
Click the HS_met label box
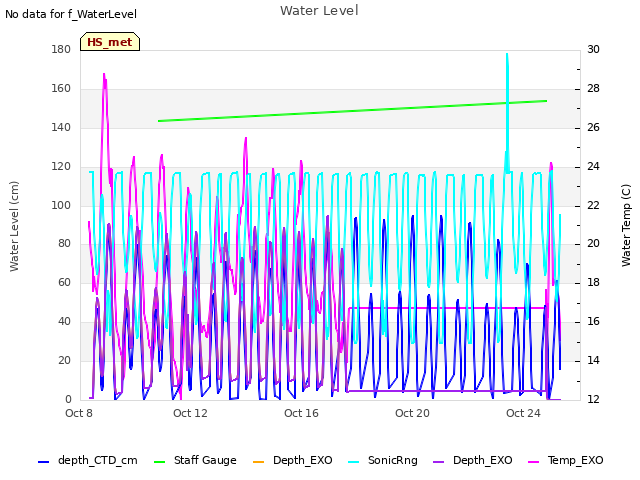pyautogui.click(x=110, y=42)
